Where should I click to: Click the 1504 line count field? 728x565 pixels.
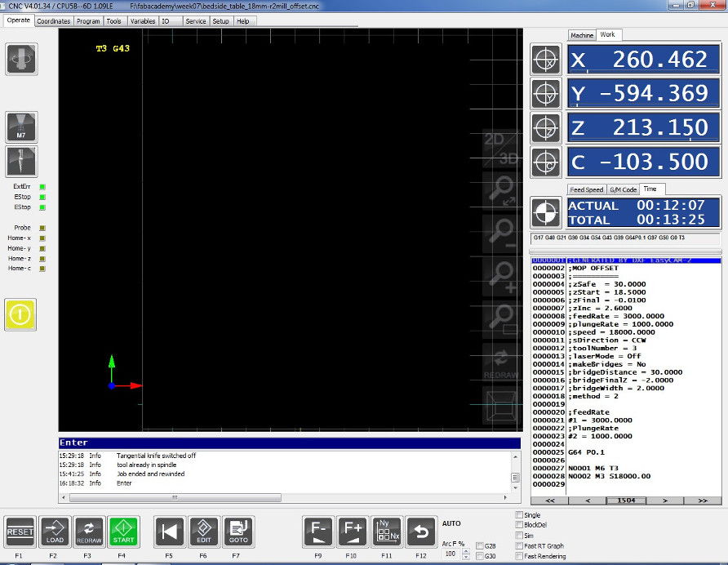pyautogui.click(x=626, y=500)
